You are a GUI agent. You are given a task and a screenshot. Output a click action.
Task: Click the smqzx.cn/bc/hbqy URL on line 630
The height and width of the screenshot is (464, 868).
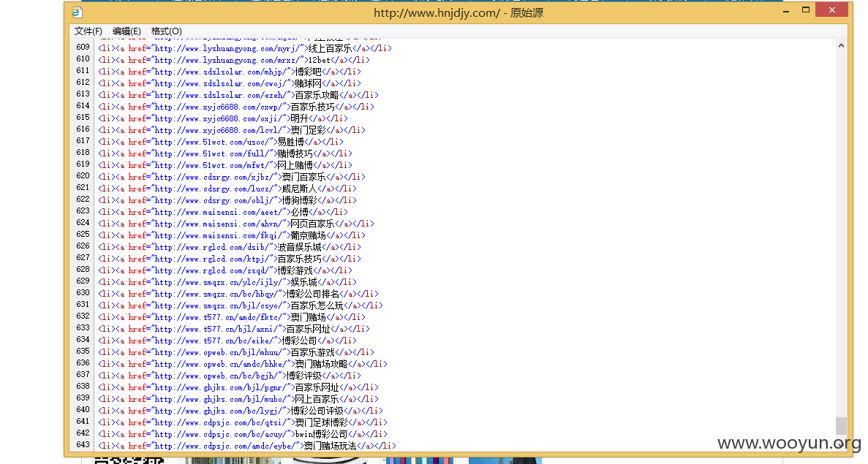pyautogui.click(x=216, y=294)
